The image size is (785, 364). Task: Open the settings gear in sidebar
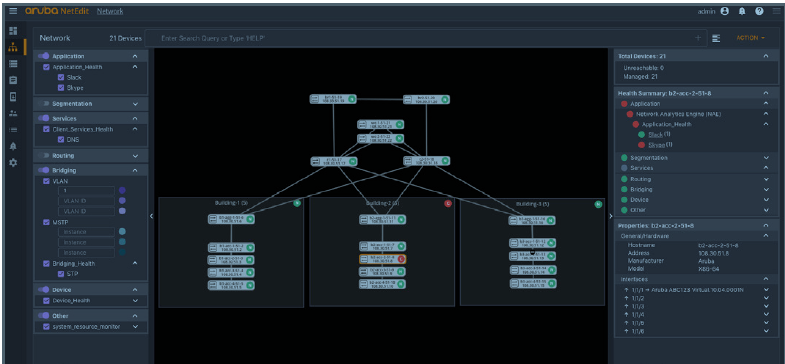(x=14, y=163)
